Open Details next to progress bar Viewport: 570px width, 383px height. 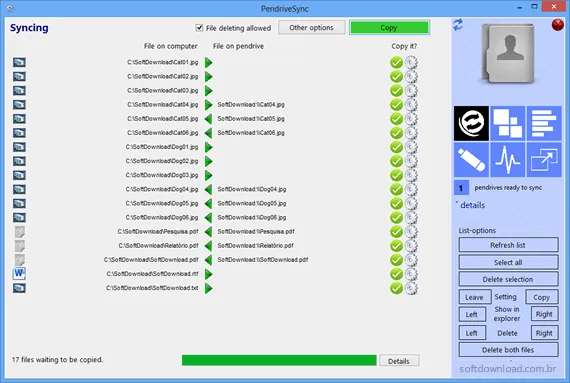point(399,361)
